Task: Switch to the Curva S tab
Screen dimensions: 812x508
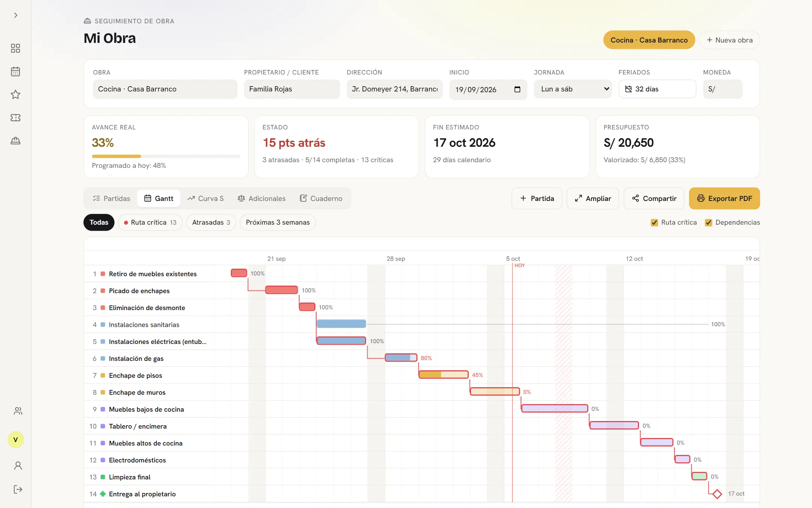Action: point(206,198)
